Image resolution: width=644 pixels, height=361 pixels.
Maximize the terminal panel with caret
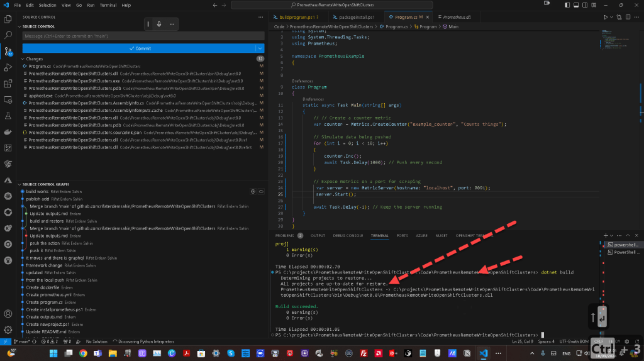pos(628,236)
